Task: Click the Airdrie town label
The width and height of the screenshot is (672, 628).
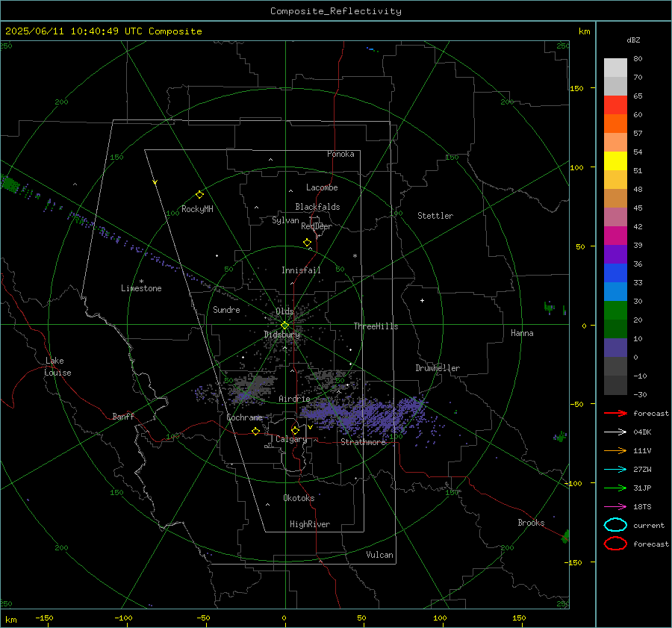Action: 294,399
